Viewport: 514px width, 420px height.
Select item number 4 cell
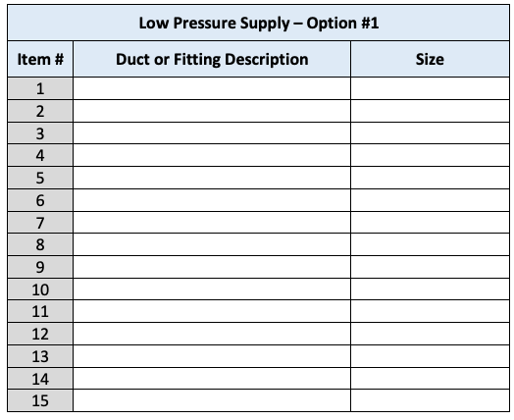(x=40, y=155)
